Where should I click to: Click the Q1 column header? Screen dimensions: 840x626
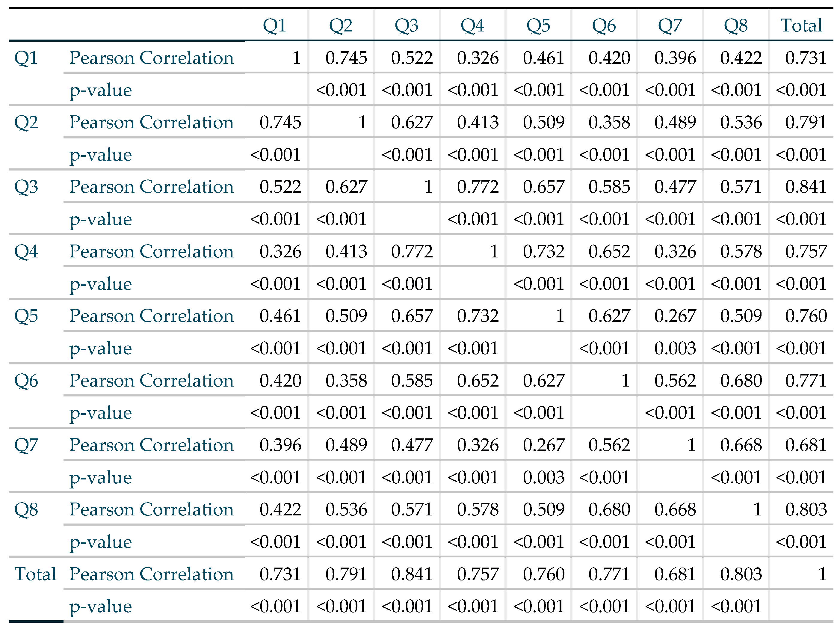click(x=274, y=26)
